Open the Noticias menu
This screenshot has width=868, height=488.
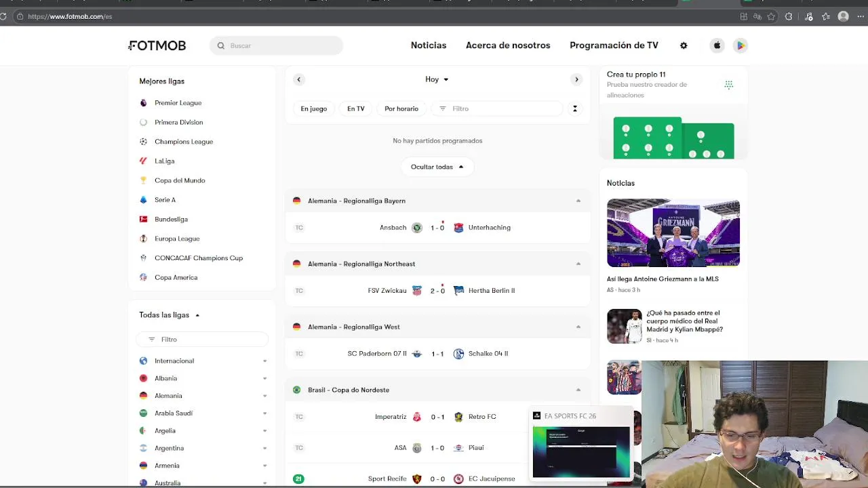[429, 45]
